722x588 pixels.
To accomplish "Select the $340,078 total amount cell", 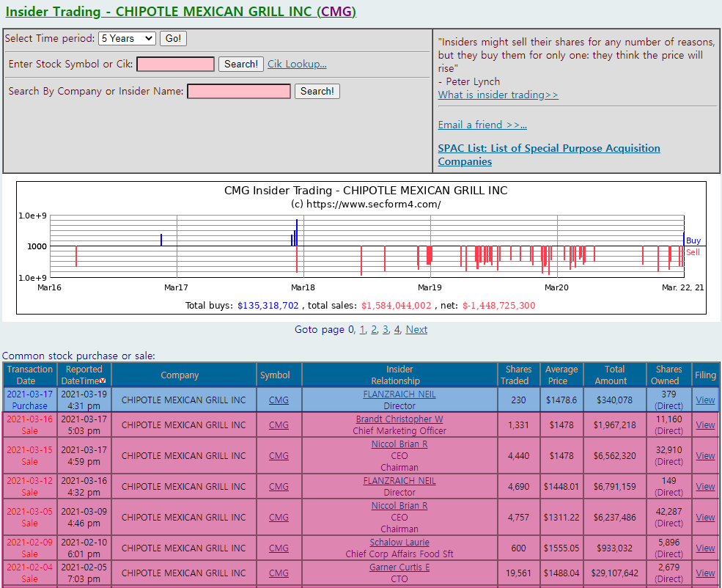I will (614, 400).
